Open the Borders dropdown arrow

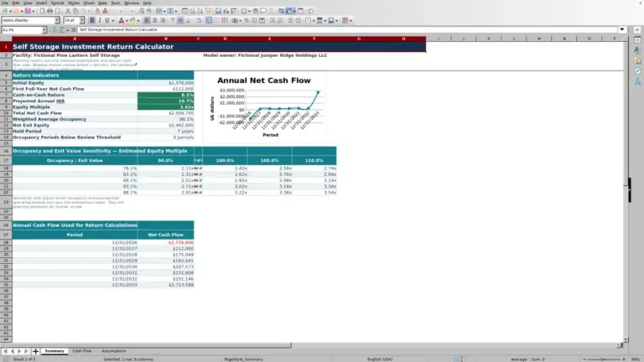[314, 20]
